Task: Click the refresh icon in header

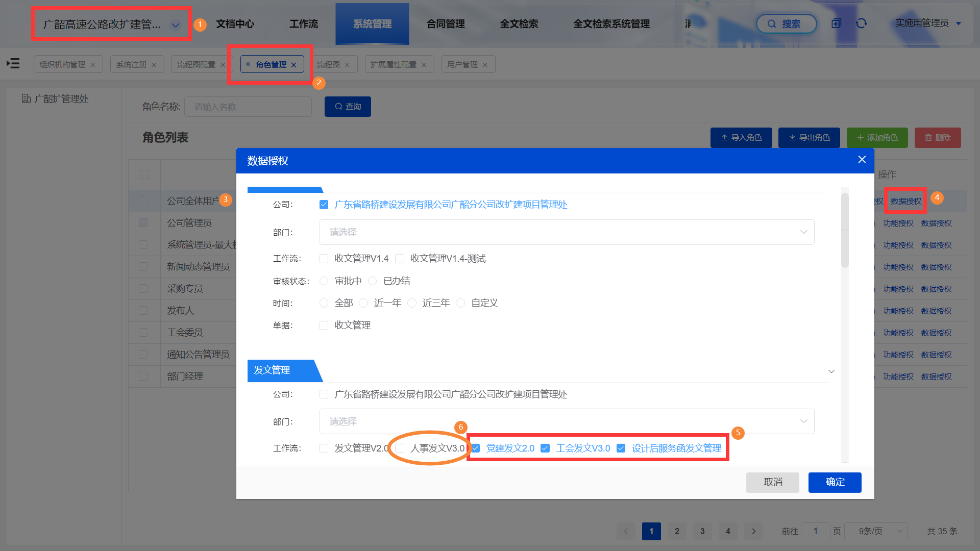Action: coord(861,23)
